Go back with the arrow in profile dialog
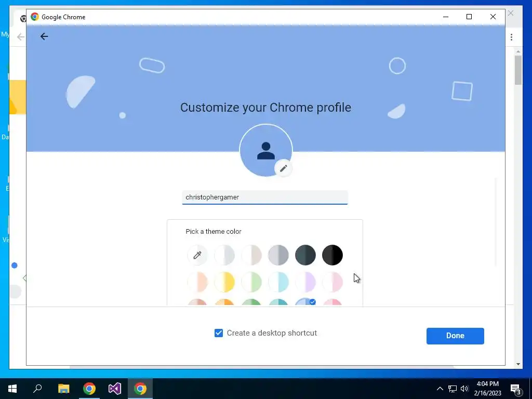The width and height of the screenshot is (532, 399). pyautogui.click(x=44, y=36)
